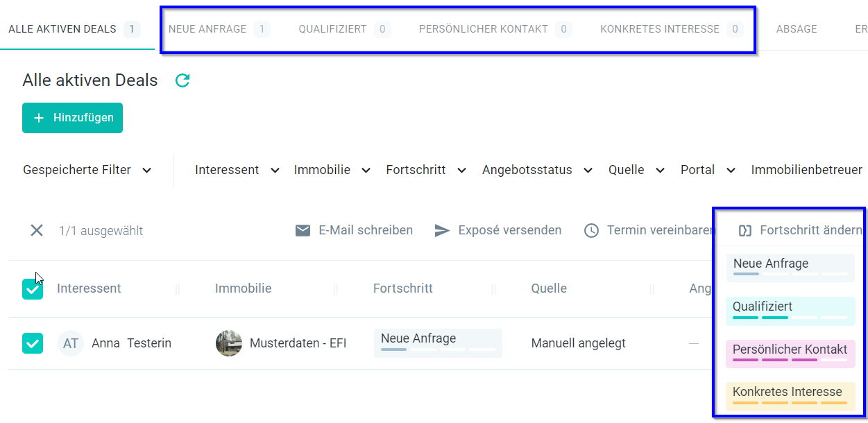
Task: Choose the yellow Konkretes Interesse progress option
Action: point(790,395)
